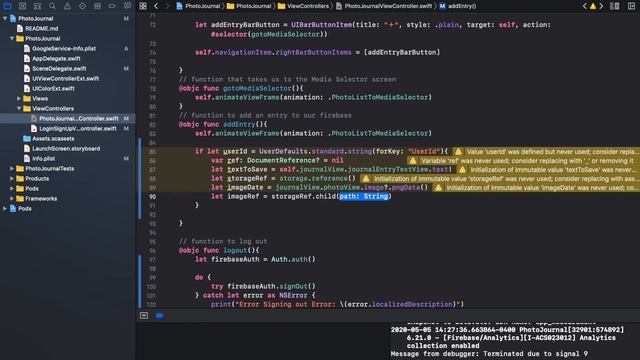Screen dimensions: 640x360
Task: Click line number 90 in gutter
Action: (x=152, y=197)
